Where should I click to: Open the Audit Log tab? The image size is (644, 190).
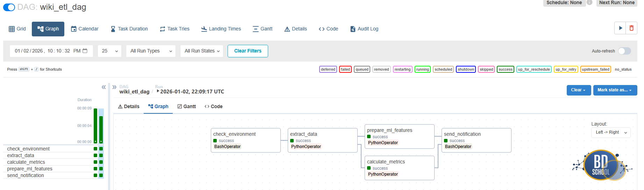364,29
